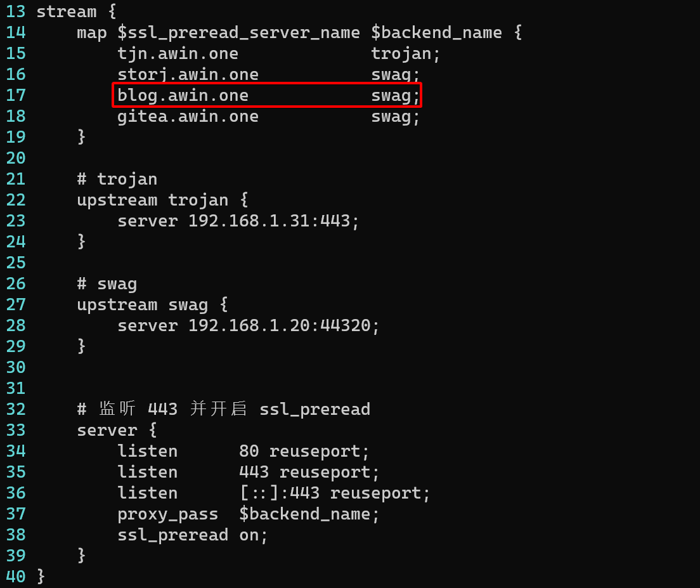Click line number 13
The height and width of the screenshot is (588, 700).
pyautogui.click(x=15, y=11)
